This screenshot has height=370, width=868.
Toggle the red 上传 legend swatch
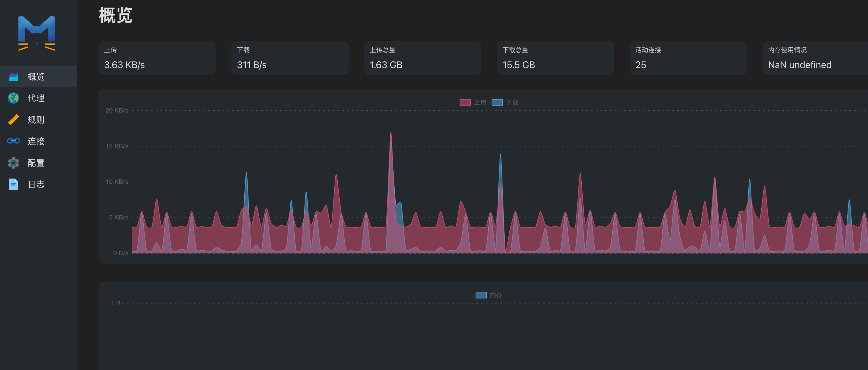pos(465,102)
